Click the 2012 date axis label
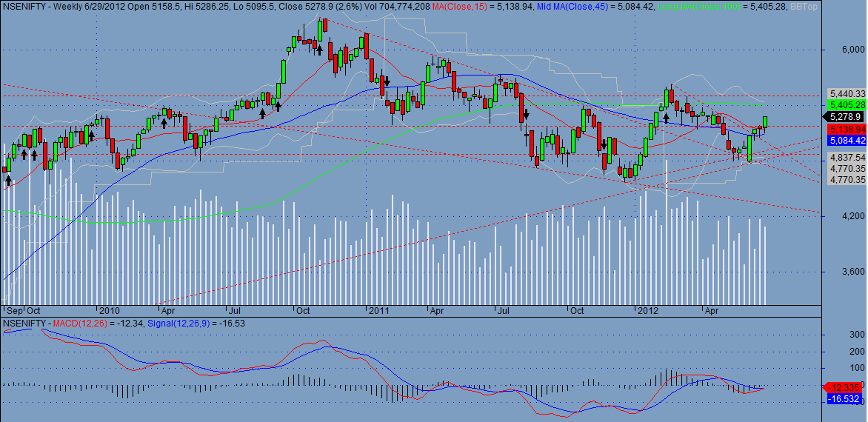 click(x=647, y=309)
